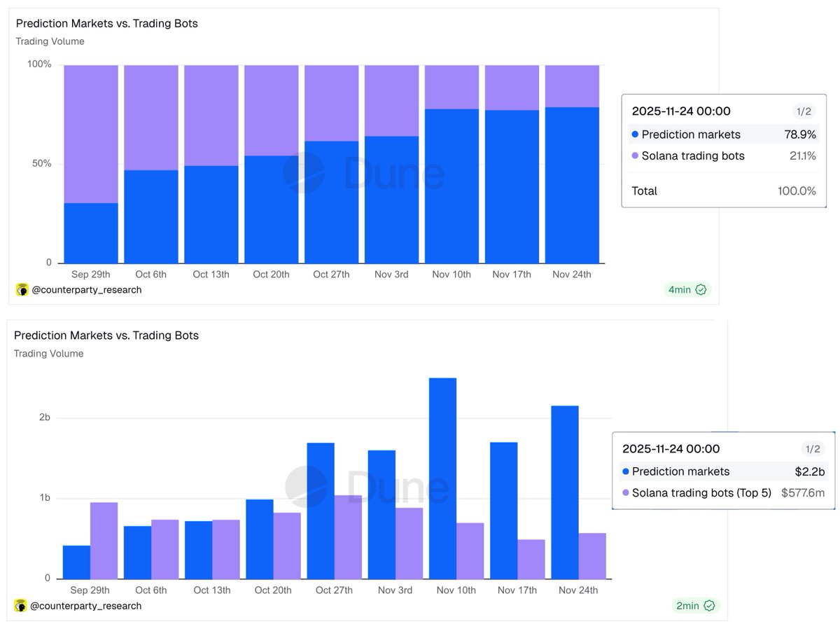
Task: Click the bottom chart's title Prediction Markets vs. Trading Bots
Action: pos(106,336)
